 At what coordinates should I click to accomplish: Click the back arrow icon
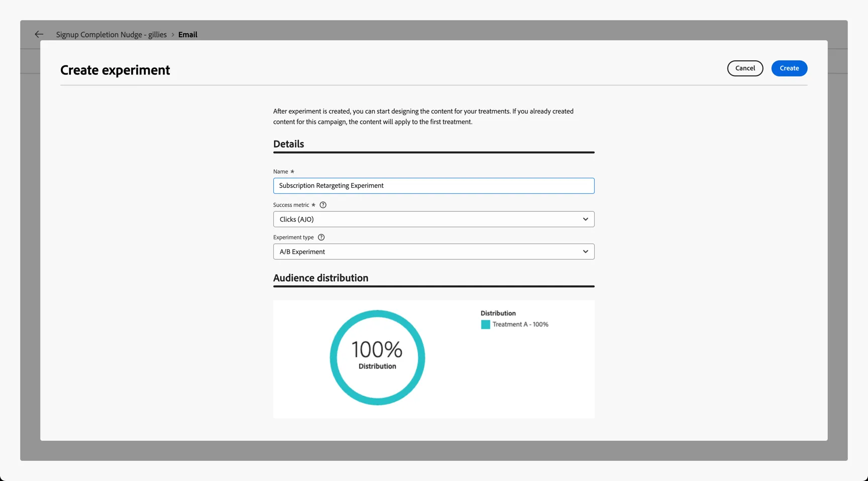(39, 34)
